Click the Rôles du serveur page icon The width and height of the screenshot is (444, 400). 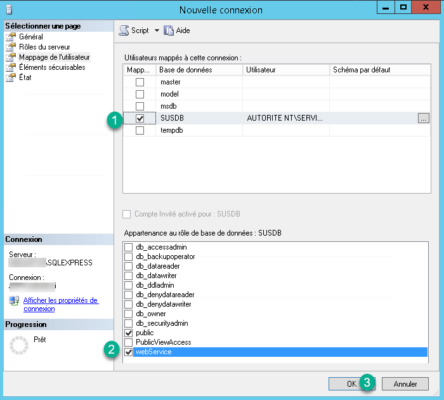11,47
